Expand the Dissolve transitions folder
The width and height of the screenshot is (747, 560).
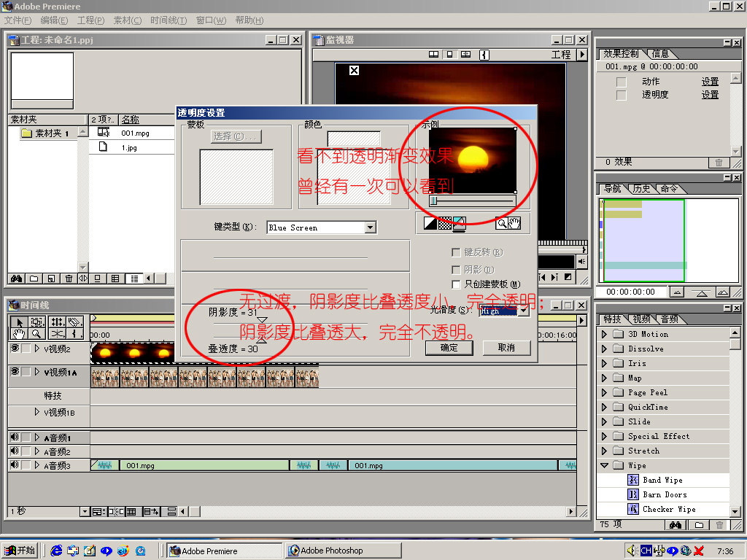[605, 349]
